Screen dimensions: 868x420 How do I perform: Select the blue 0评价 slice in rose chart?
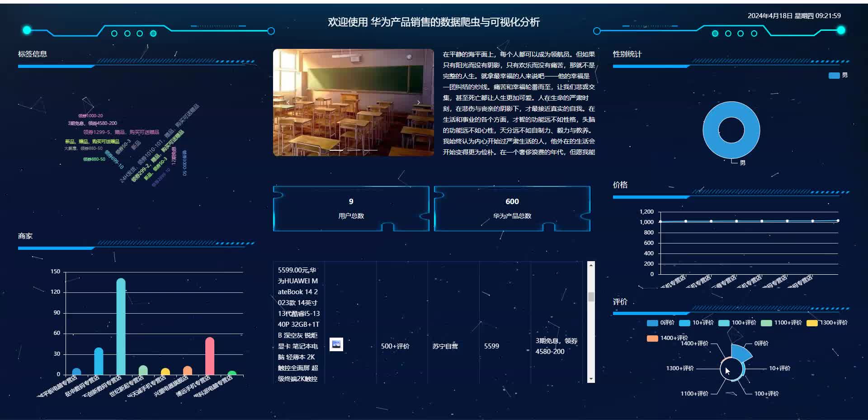pos(741,353)
